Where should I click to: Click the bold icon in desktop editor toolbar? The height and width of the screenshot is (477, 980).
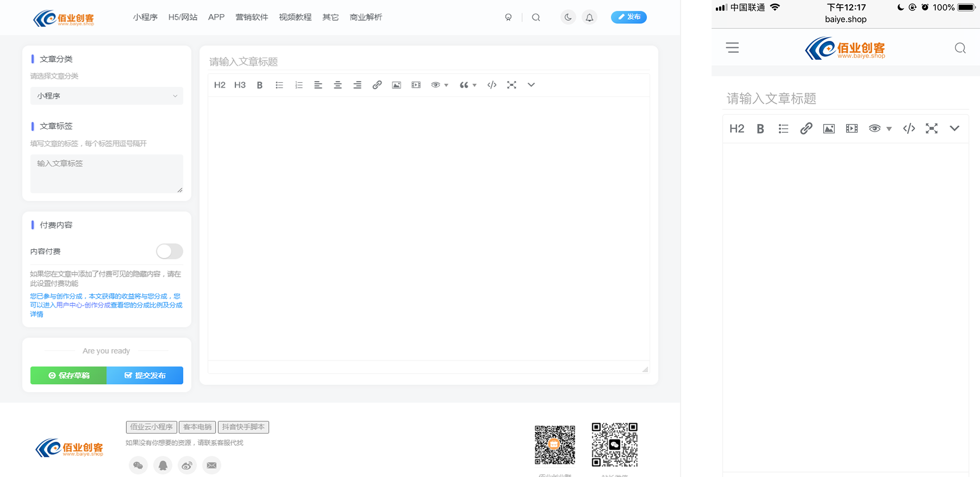click(260, 85)
